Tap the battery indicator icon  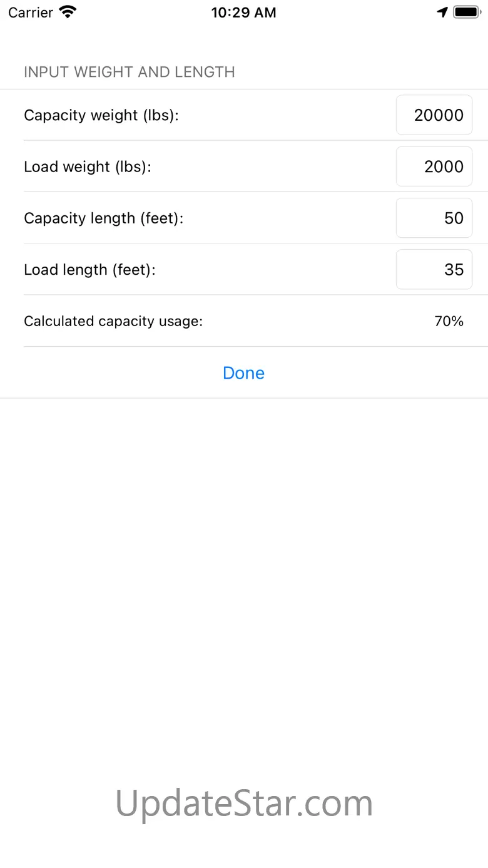coord(466,12)
